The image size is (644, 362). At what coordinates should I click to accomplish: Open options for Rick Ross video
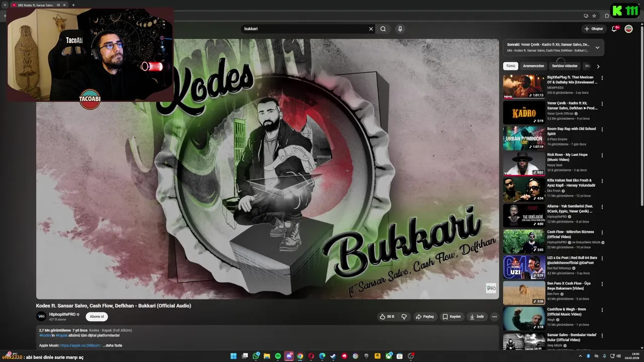click(602, 155)
